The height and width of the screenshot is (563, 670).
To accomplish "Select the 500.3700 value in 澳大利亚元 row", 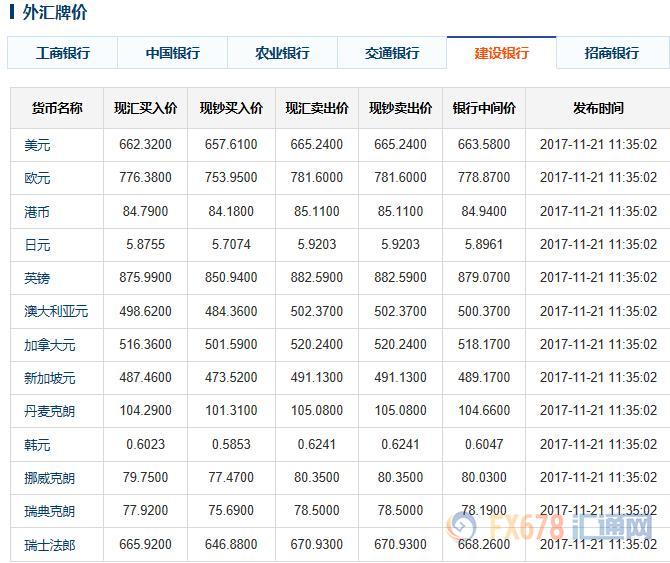I will (x=484, y=311).
